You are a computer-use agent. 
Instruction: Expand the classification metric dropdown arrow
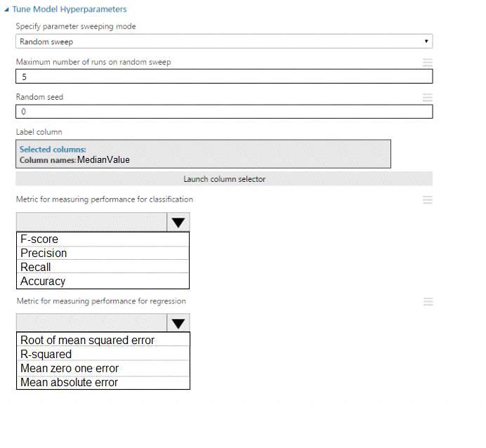(x=178, y=223)
